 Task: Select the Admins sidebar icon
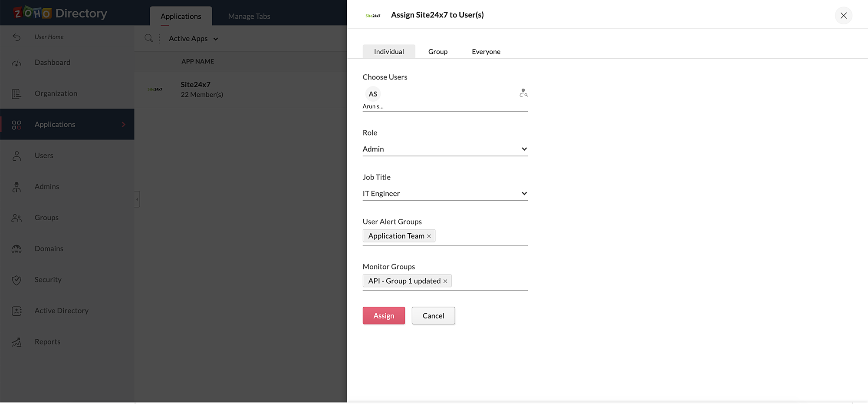coord(16,186)
